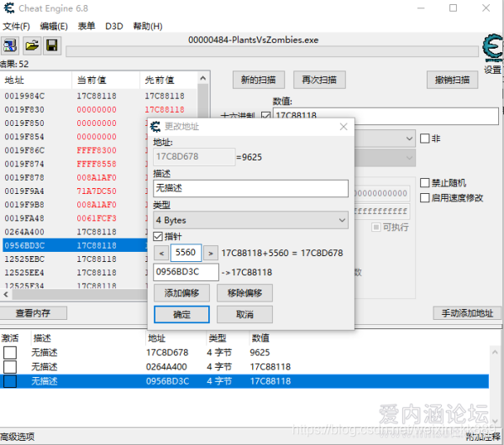Decrease offset with the left arrow button
This screenshot has height=445, width=504.
pyautogui.click(x=161, y=253)
